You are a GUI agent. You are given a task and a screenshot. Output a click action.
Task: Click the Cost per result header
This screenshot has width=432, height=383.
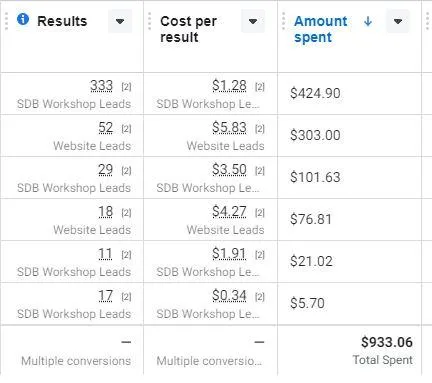[188, 29]
